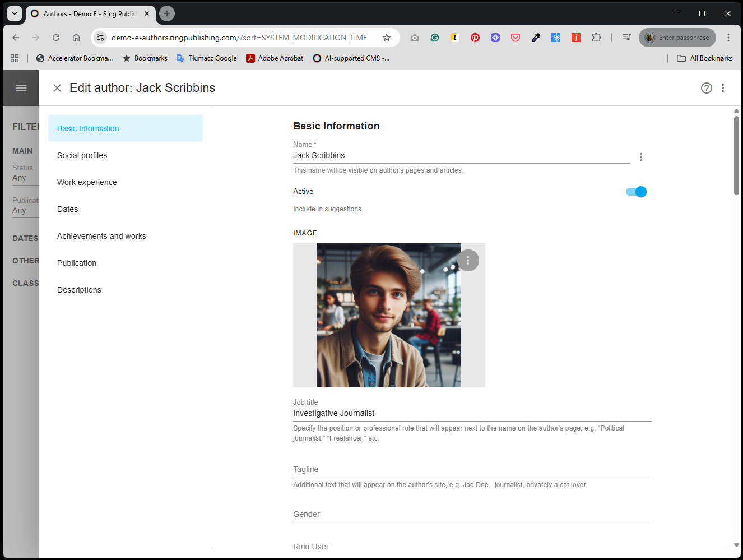Go to the Work experience section
743x560 pixels.
coord(87,182)
